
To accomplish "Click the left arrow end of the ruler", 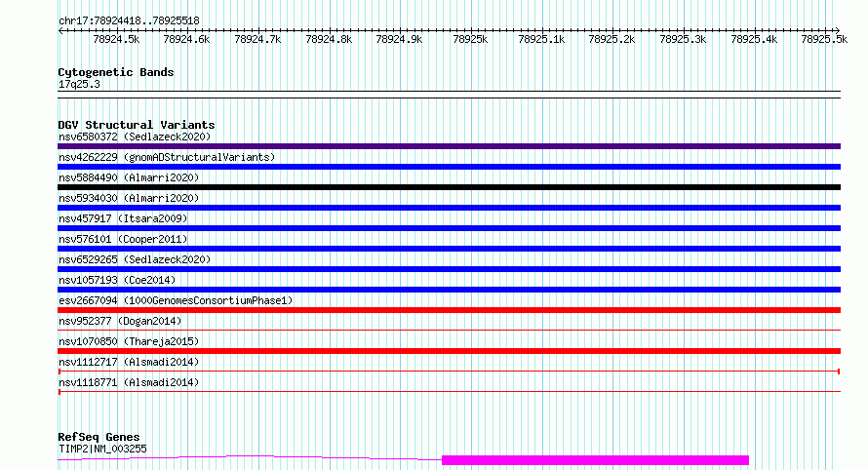I will pyautogui.click(x=60, y=31).
